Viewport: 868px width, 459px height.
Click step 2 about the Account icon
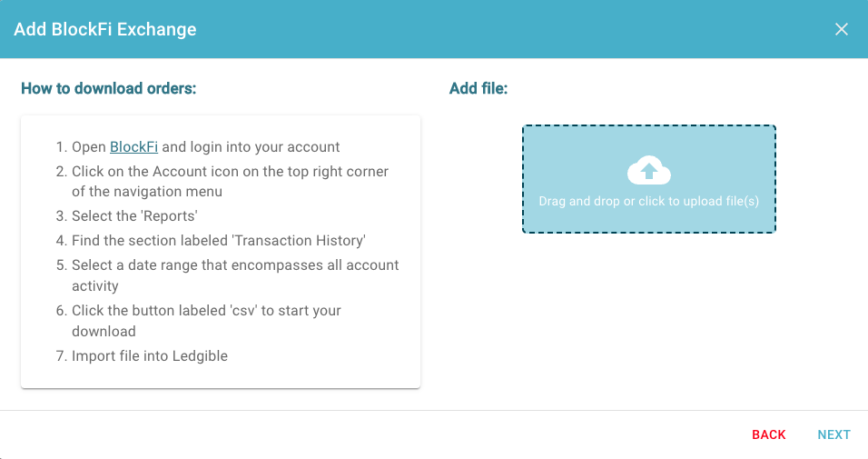tap(230, 181)
